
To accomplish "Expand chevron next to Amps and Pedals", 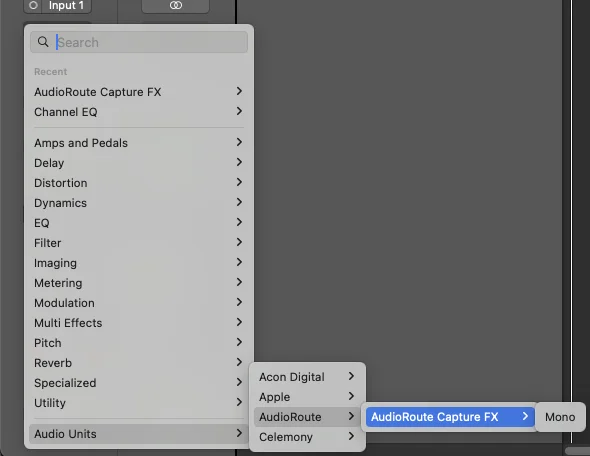I will (239, 142).
